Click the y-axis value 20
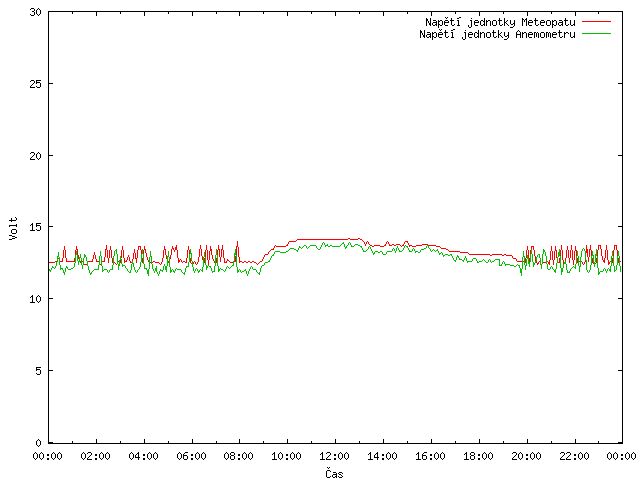 36,156
